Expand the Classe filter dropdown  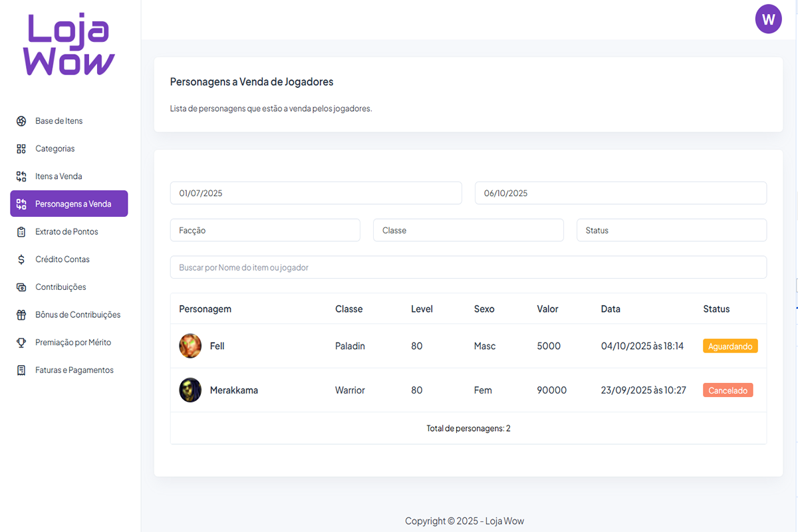[468, 230]
